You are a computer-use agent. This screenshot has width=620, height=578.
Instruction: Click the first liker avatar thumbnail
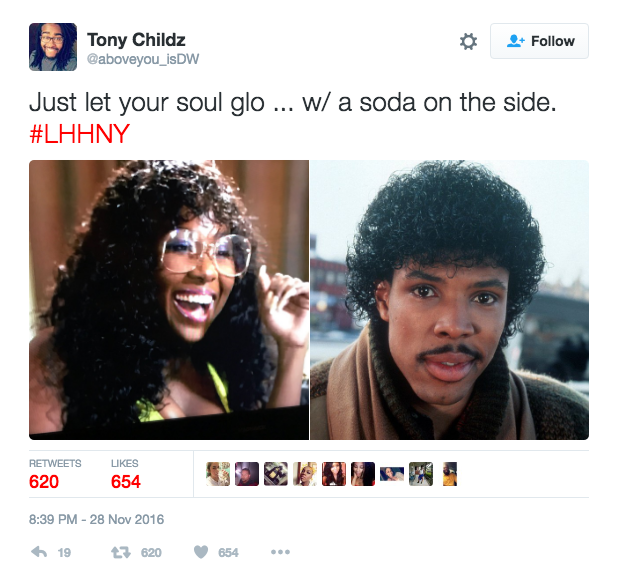coord(218,474)
